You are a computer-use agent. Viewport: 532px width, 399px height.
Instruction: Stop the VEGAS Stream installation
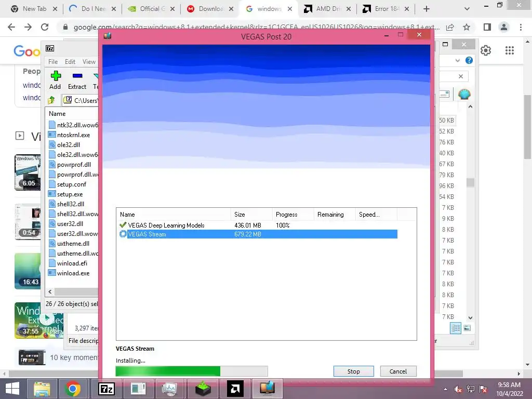353,371
